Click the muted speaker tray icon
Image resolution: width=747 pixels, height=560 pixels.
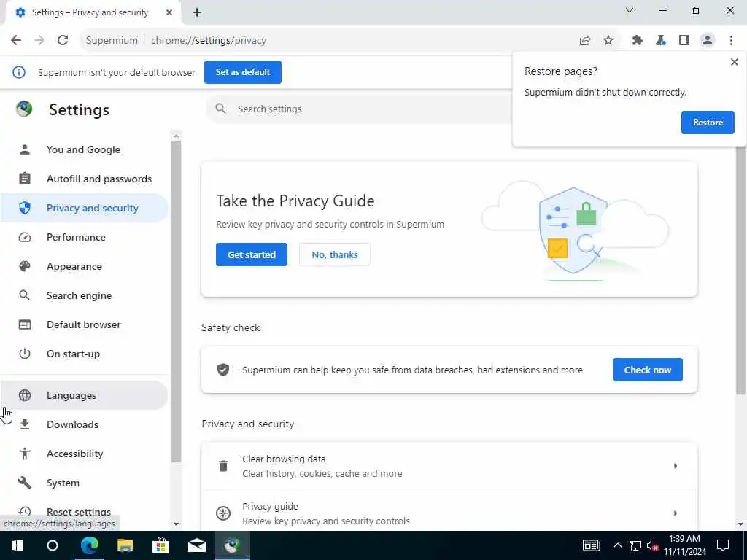(653, 545)
